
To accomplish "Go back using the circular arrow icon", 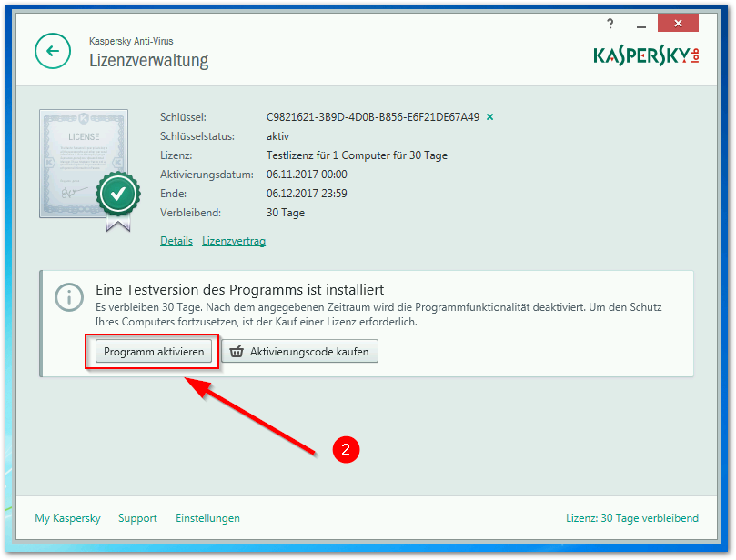I will tap(53, 51).
